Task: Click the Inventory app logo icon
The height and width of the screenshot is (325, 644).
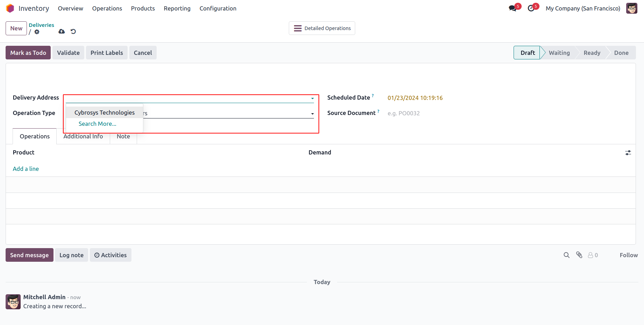Action: 10,8
